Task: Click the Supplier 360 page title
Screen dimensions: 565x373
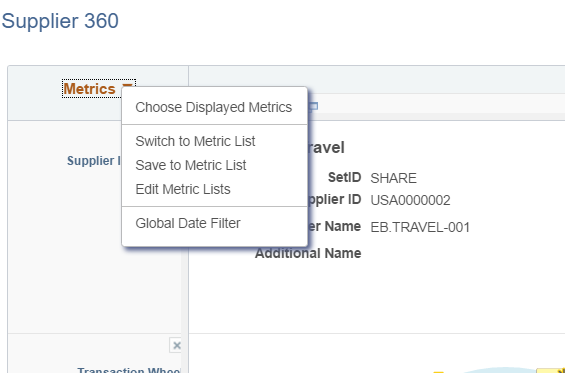Action: [x=60, y=21]
